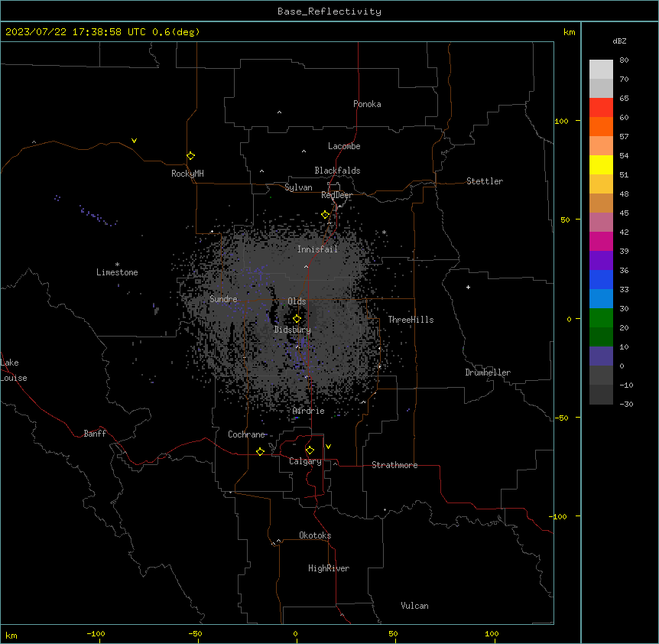659x644 pixels.
Task: Click the Limestone label
Action: [117, 272]
